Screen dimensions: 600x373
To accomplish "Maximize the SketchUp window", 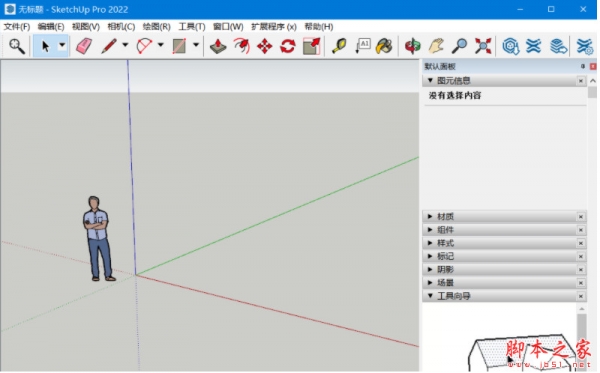I will tap(551, 9).
